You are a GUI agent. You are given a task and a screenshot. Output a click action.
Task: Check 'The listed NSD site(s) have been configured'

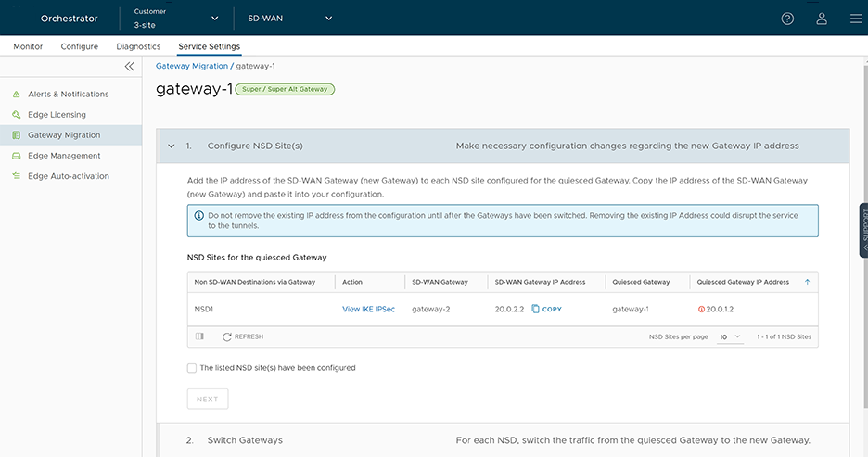tap(192, 368)
